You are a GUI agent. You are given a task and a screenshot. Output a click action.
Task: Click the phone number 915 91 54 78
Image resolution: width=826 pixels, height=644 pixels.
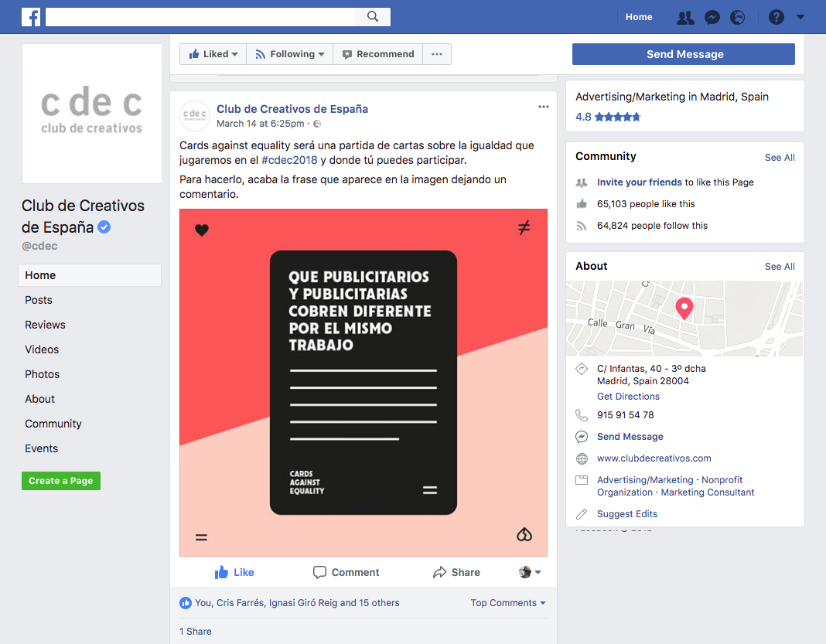pos(625,415)
